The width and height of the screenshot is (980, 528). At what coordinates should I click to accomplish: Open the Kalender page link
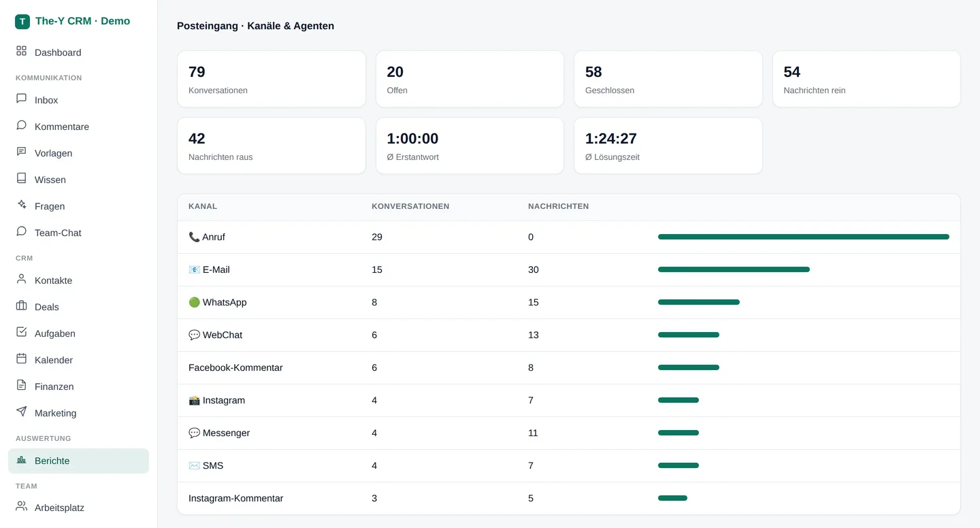point(78,360)
